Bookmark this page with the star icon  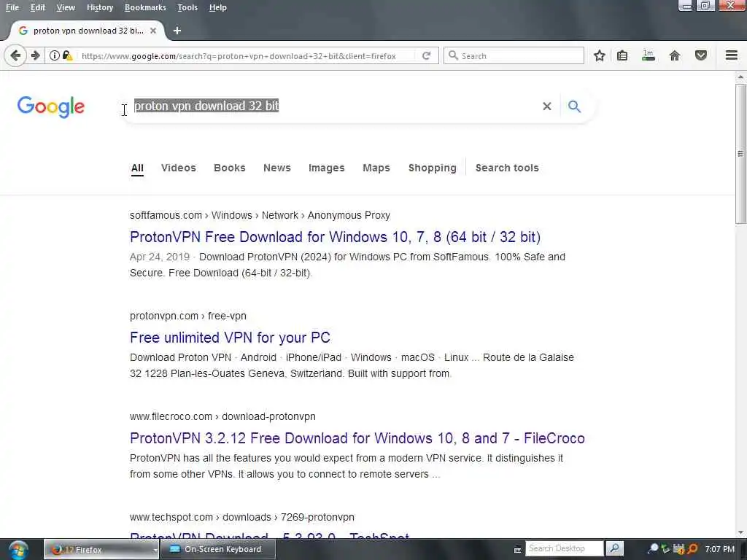tap(600, 55)
